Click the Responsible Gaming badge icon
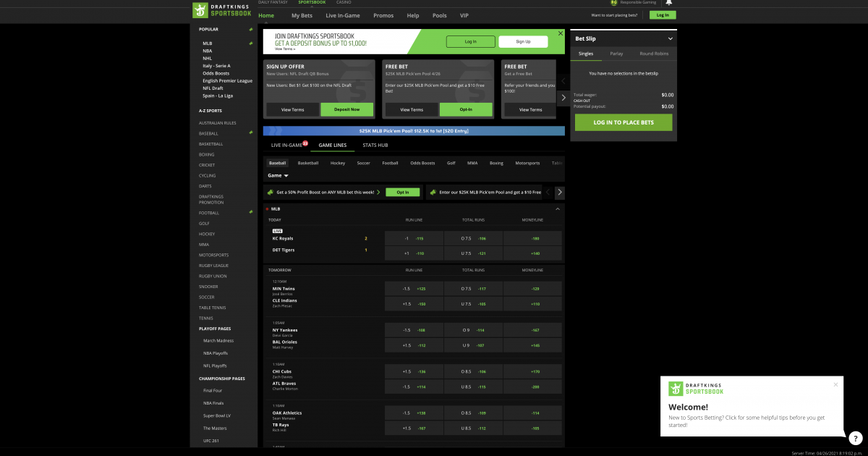The height and width of the screenshot is (456, 868). 616,3
